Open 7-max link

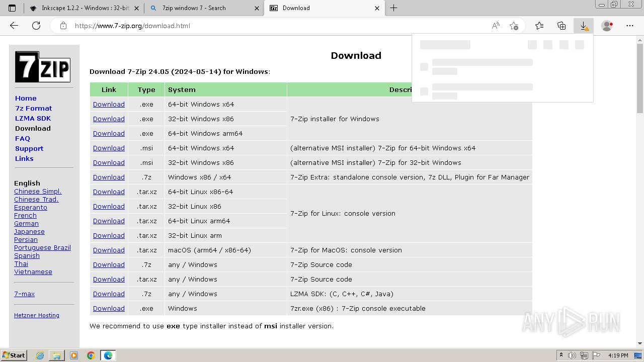[x=24, y=294]
